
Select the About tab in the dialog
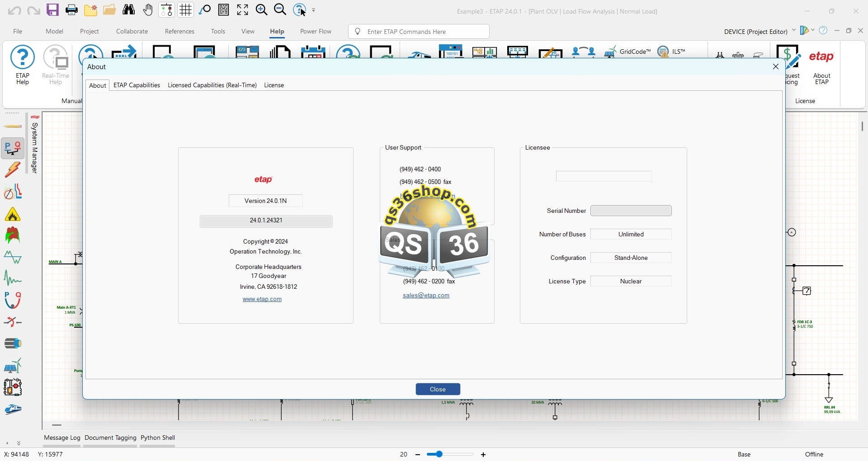[x=97, y=85]
